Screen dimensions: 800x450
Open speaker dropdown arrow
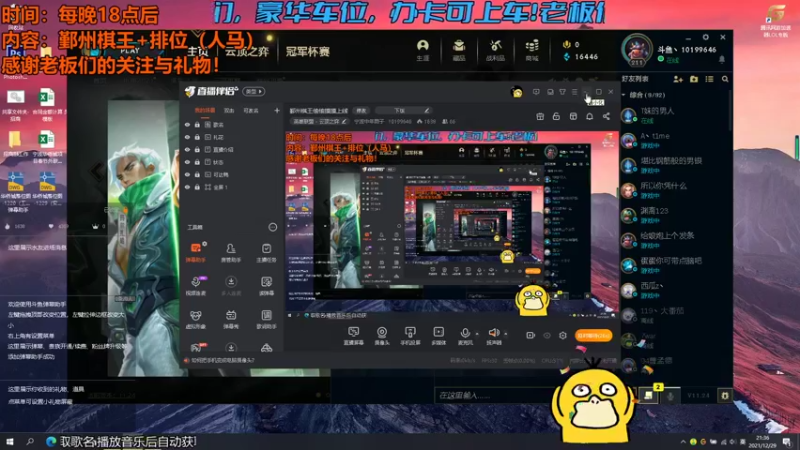506,334
